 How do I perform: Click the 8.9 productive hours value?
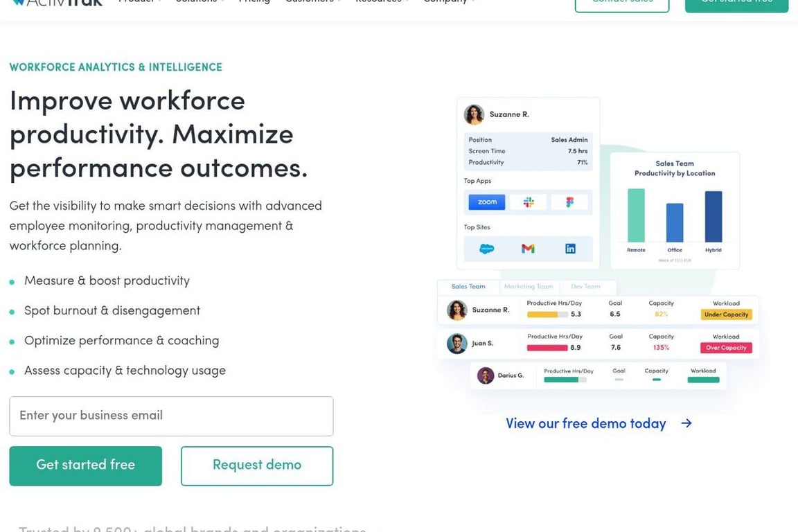click(576, 348)
